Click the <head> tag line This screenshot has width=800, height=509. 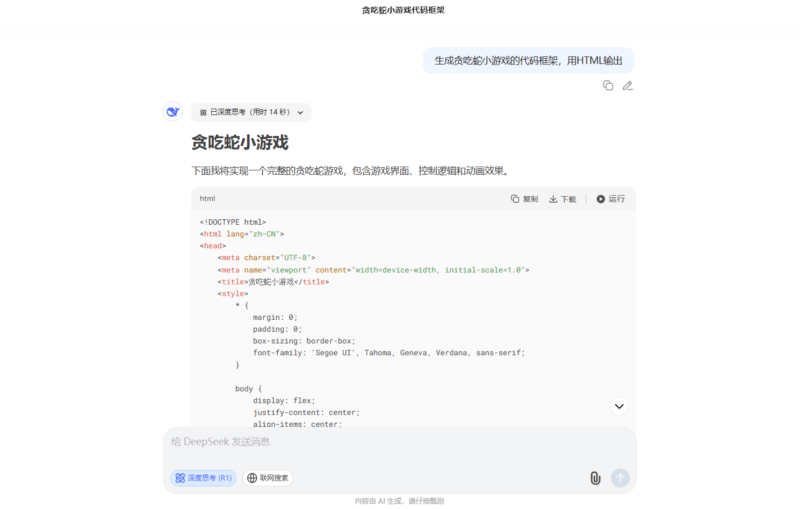coord(213,246)
